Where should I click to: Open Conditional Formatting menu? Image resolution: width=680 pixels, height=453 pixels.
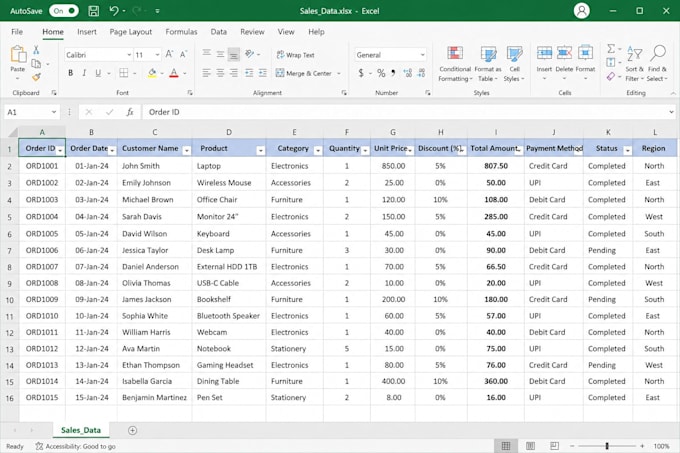454,64
